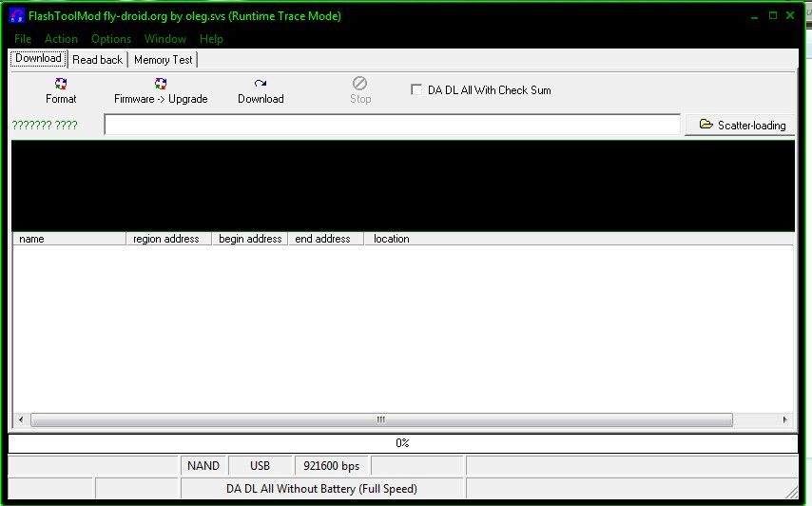The height and width of the screenshot is (506, 812).
Task: Click the 'begin address' column header
Action: [250, 239]
